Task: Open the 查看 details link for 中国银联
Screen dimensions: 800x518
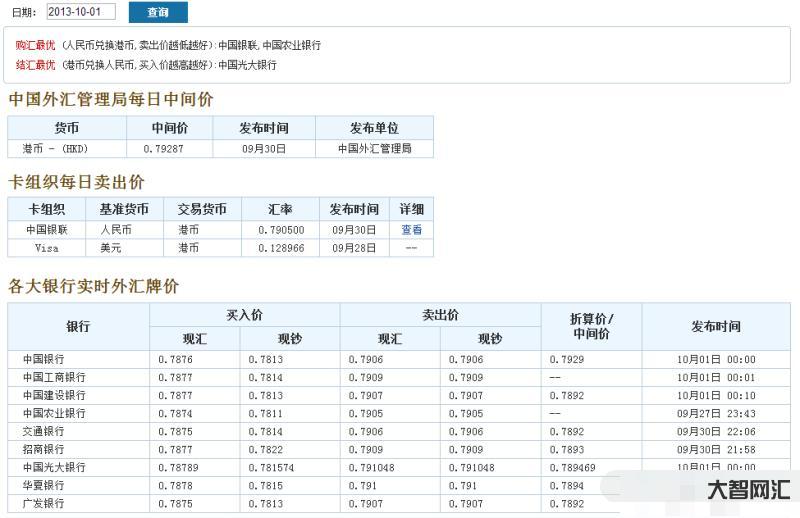Action: (x=411, y=229)
